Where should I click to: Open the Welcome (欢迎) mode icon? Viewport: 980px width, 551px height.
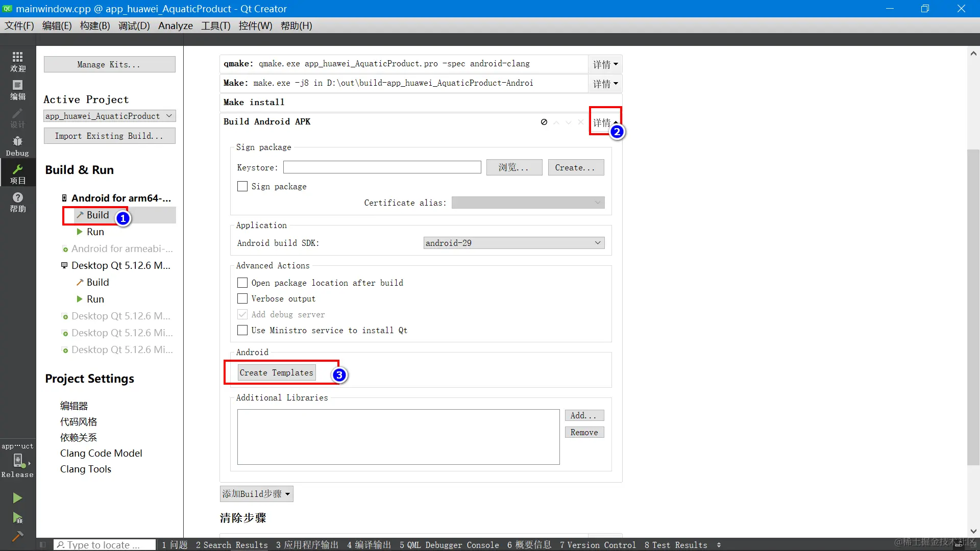(17, 61)
